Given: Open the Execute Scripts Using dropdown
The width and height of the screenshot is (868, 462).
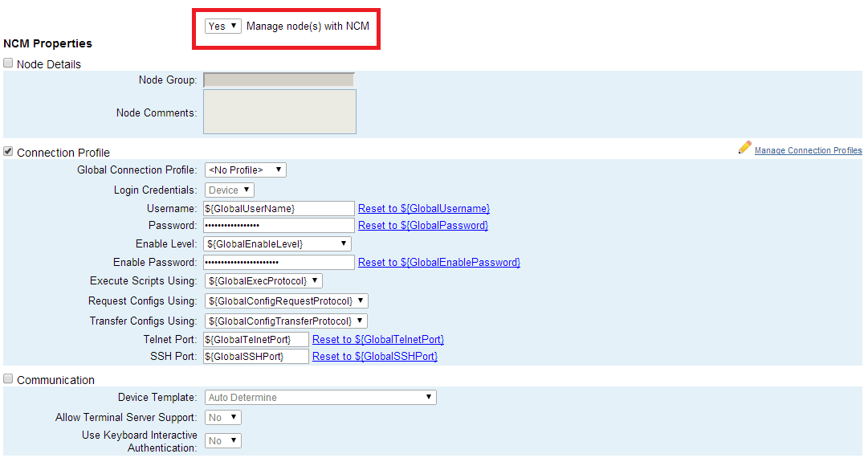Looking at the screenshot, I should pyautogui.click(x=263, y=281).
